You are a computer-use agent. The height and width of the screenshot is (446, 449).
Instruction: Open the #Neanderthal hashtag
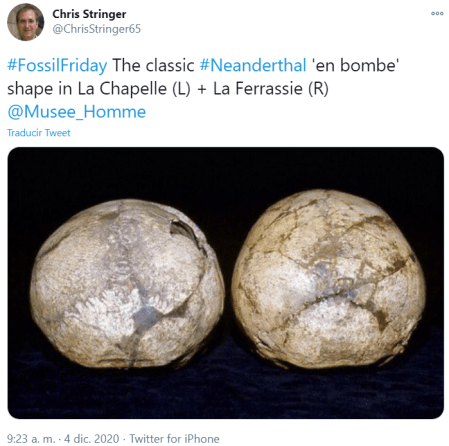point(253,65)
